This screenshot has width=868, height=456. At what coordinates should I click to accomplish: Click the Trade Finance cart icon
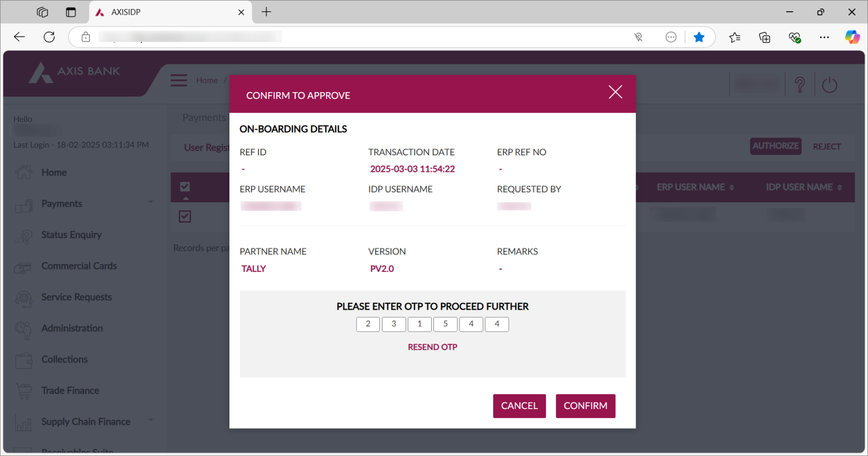coord(23,390)
